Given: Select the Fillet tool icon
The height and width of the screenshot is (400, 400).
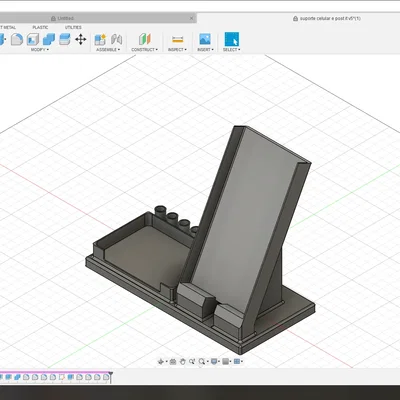Looking at the screenshot, I should (x=17, y=39).
